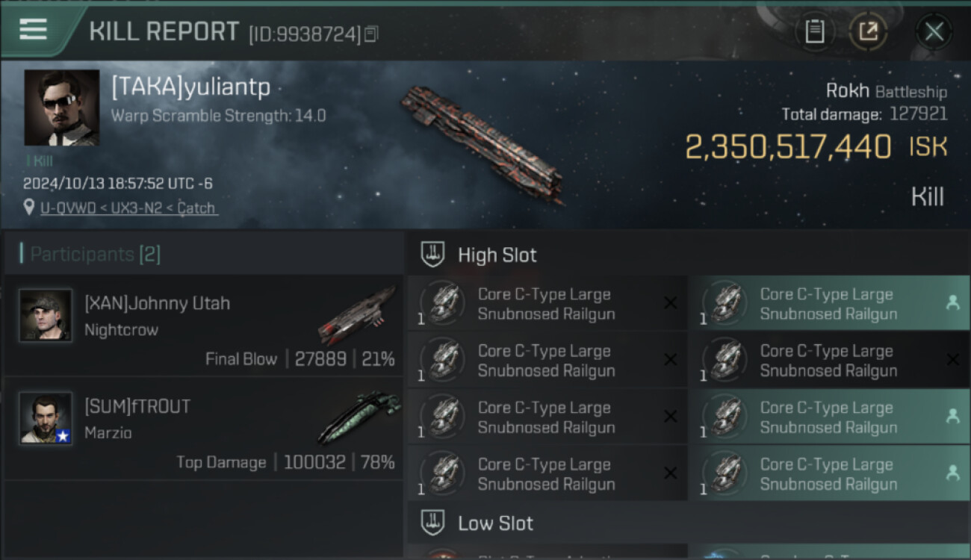Open Johnny Utah's portrait
The image size is (971, 560).
(46, 315)
